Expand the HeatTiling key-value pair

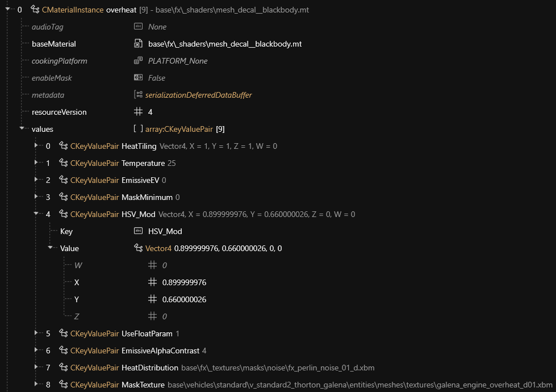(36, 146)
